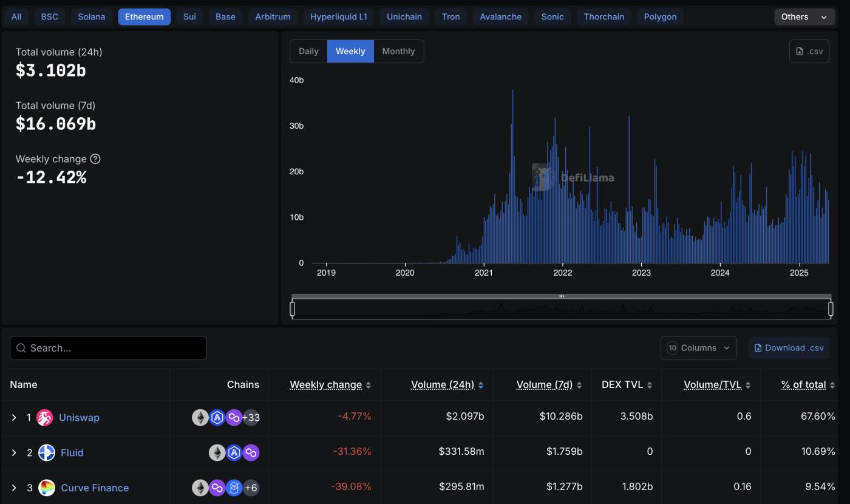Click the Fluid protocol logo

[x=46, y=452]
